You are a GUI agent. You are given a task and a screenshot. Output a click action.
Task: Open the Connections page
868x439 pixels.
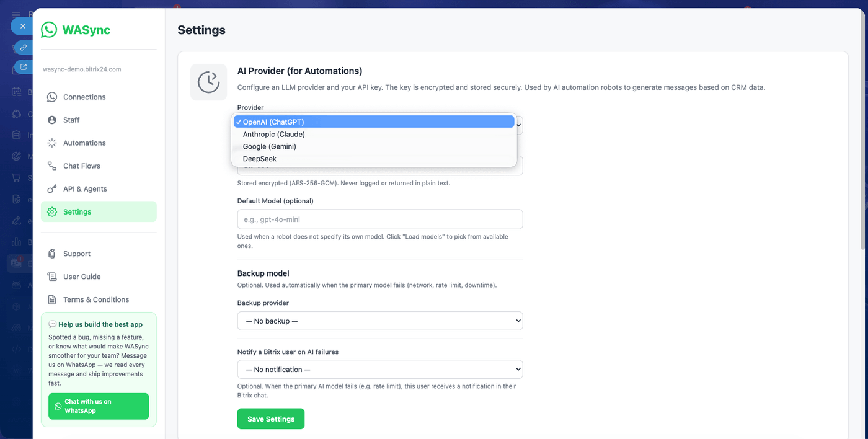tap(99, 97)
